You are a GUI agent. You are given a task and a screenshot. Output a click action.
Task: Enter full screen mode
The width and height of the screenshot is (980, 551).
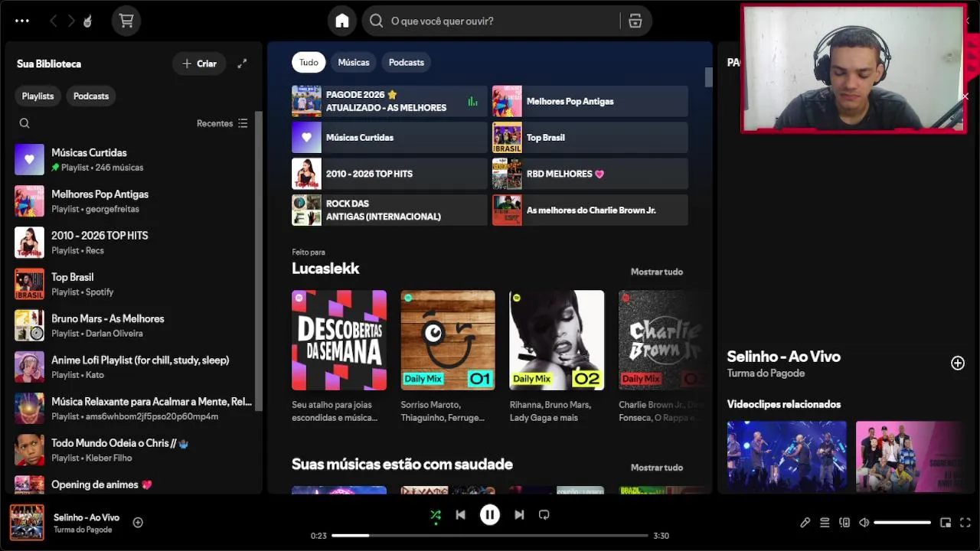(965, 523)
